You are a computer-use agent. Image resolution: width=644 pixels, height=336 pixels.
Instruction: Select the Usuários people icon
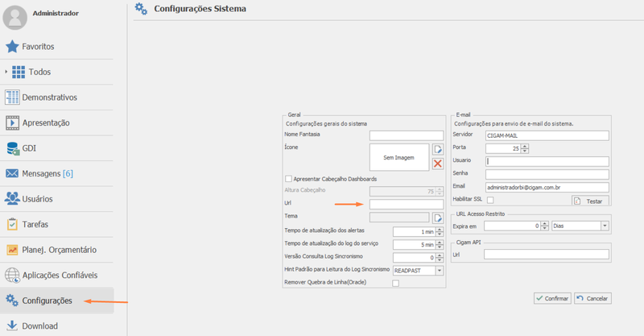[x=12, y=199]
